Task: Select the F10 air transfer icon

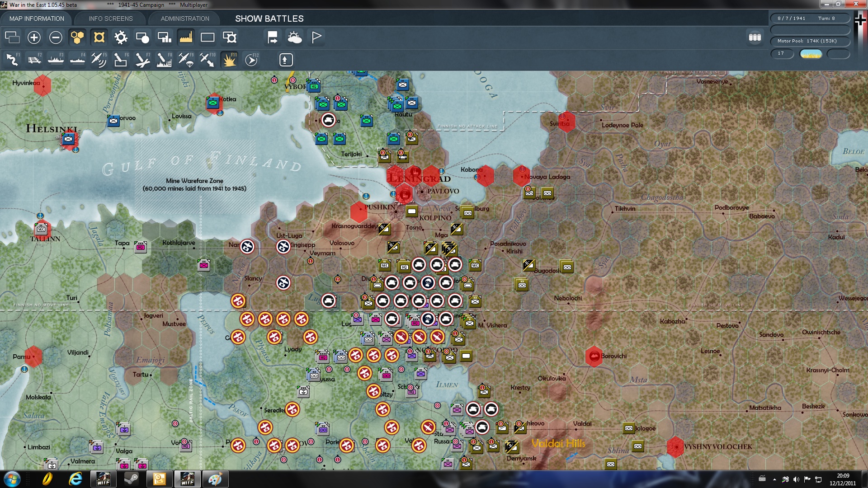Action: [208, 60]
